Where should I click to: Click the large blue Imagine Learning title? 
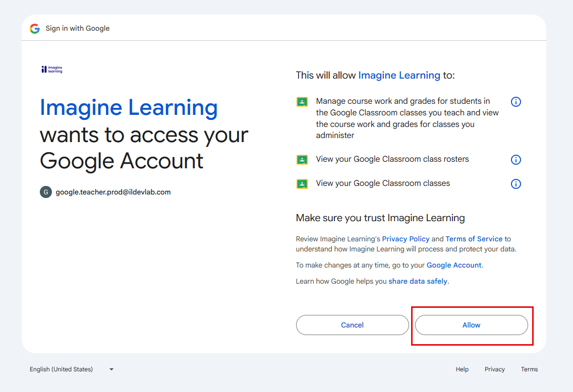point(129,108)
